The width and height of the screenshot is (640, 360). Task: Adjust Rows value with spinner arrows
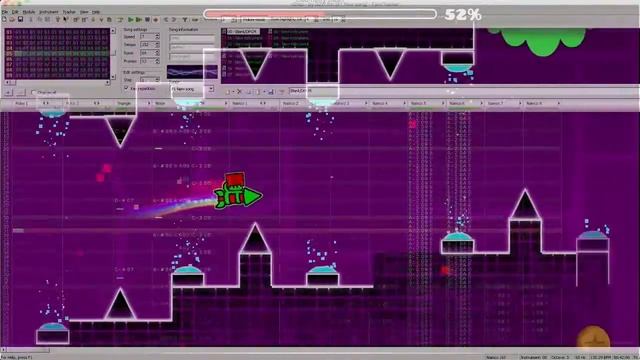pyautogui.click(x=157, y=53)
